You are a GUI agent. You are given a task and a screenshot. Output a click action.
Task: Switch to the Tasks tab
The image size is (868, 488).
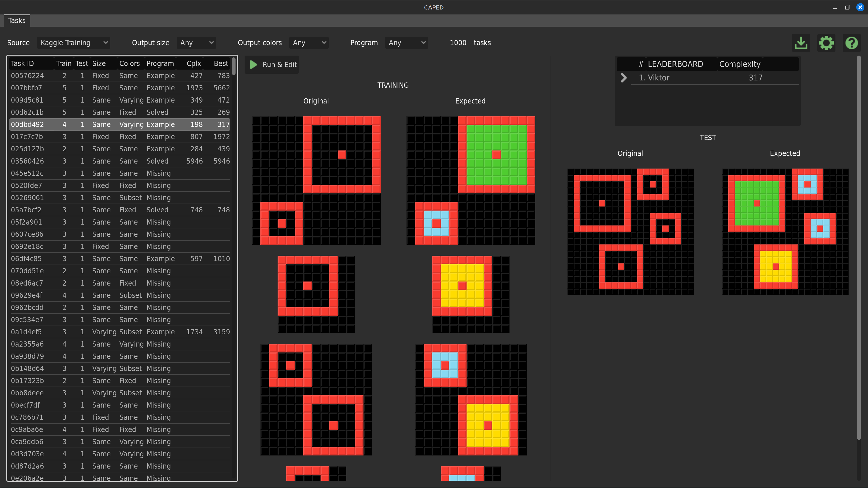[17, 21]
